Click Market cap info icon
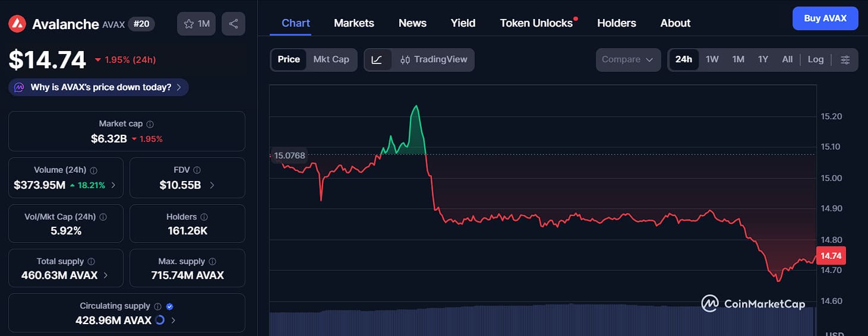 (x=150, y=124)
